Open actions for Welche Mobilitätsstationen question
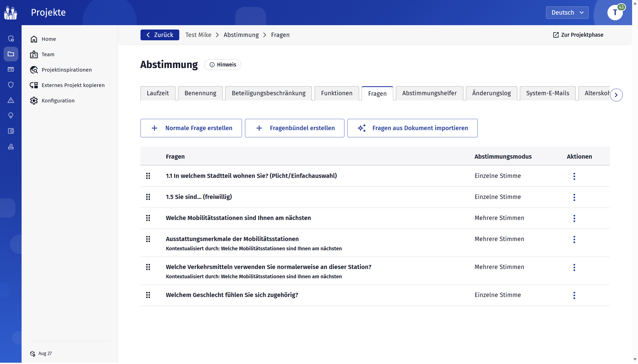 (x=574, y=218)
